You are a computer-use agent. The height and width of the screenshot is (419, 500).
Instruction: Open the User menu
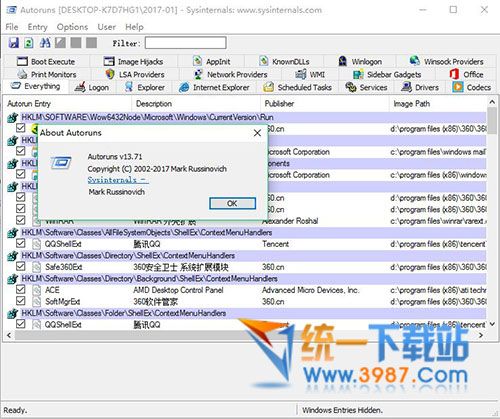(107, 27)
